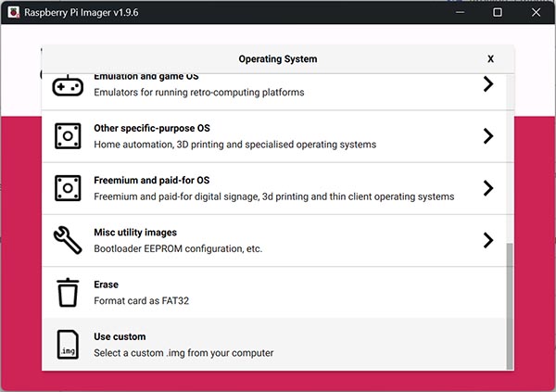Click the Other specific-purpose OS board icon
556x392 pixels.
68,136
